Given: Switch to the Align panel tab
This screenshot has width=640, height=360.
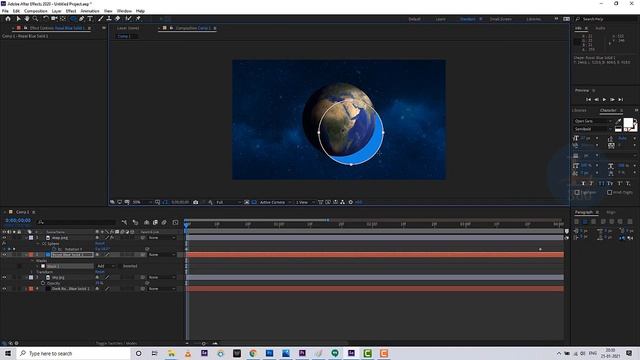Looking at the screenshot, I should [611, 212].
